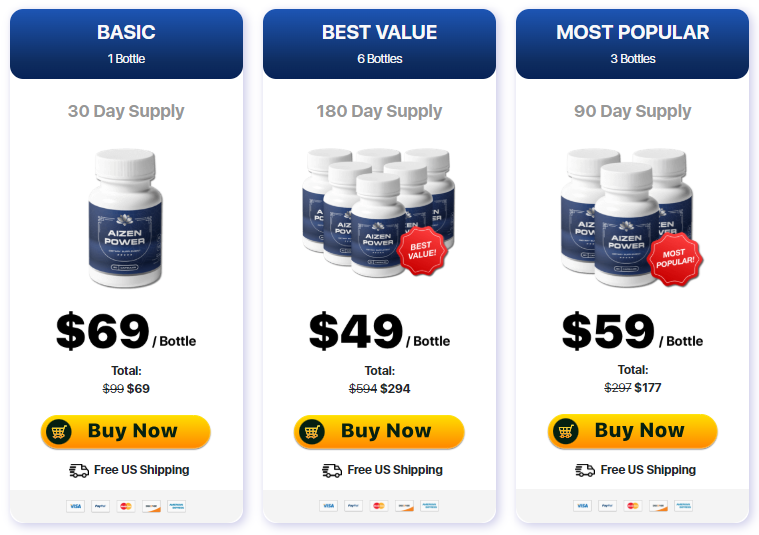Click the cart icon in Best Value Buy Now

pos(312,431)
